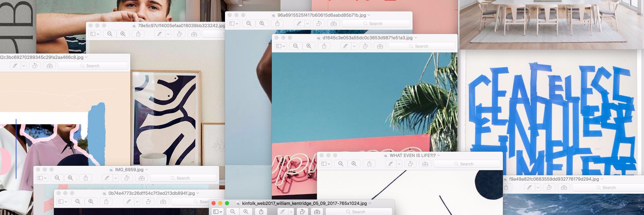Image resolution: width=644 pixels, height=215 pixels.
Task: Share from the WHAT EVEN IS LIFE window
Action: 369,164
